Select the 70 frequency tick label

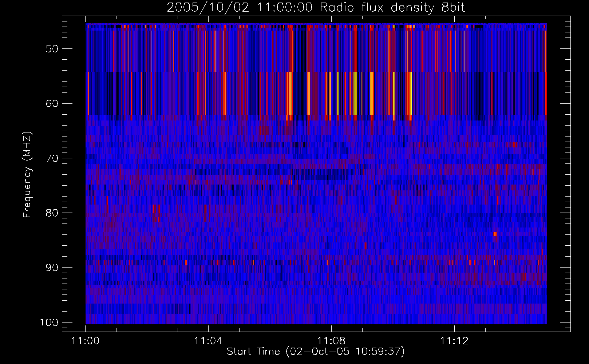coord(52,158)
